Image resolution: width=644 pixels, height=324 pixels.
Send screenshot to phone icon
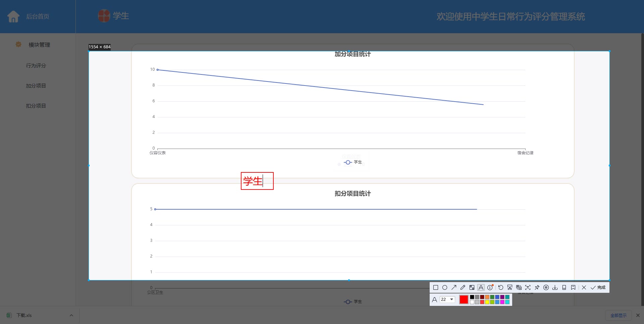[x=564, y=287]
